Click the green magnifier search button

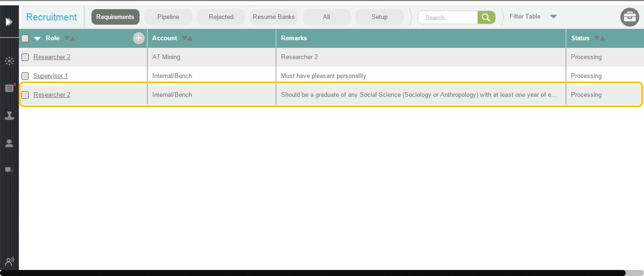486,17
